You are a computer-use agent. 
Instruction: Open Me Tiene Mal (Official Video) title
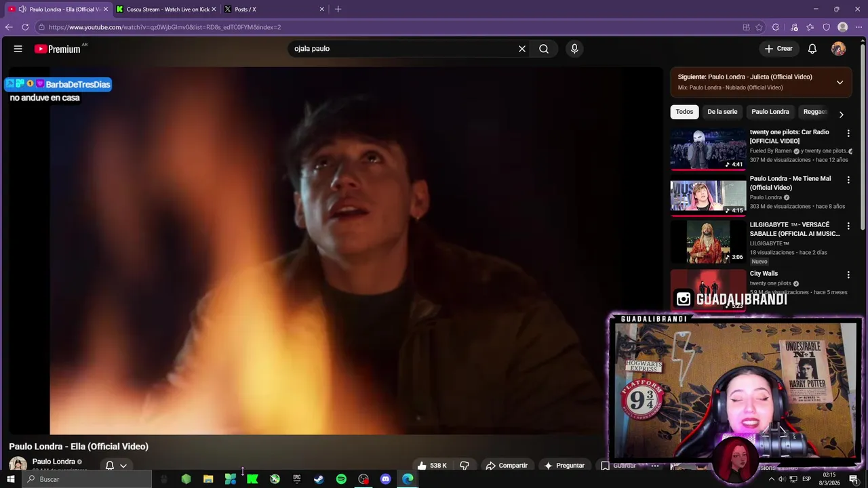click(x=790, y=183)
